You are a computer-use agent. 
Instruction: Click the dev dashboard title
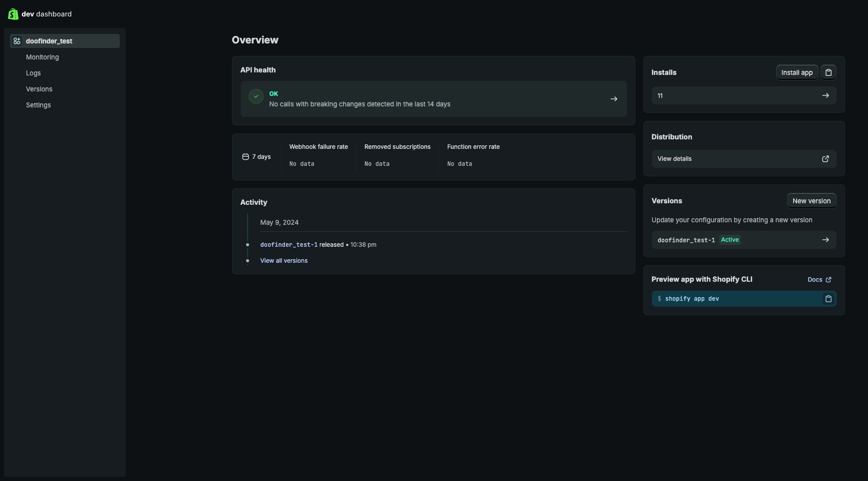coord(46,14)
